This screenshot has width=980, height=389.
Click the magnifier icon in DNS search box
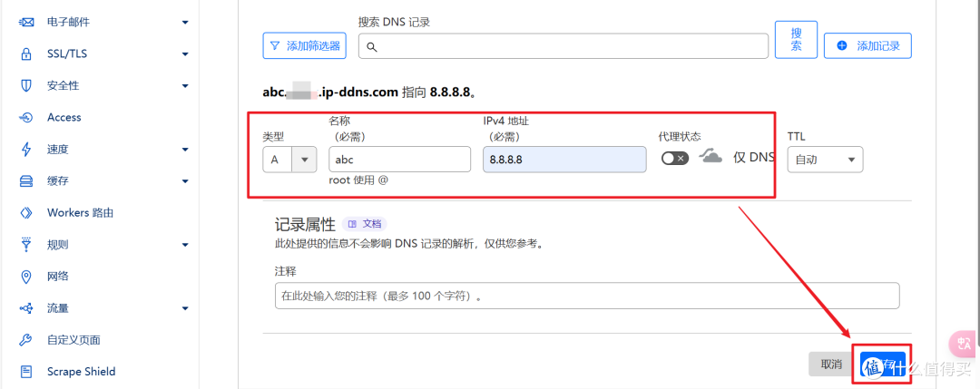[371, 47]
